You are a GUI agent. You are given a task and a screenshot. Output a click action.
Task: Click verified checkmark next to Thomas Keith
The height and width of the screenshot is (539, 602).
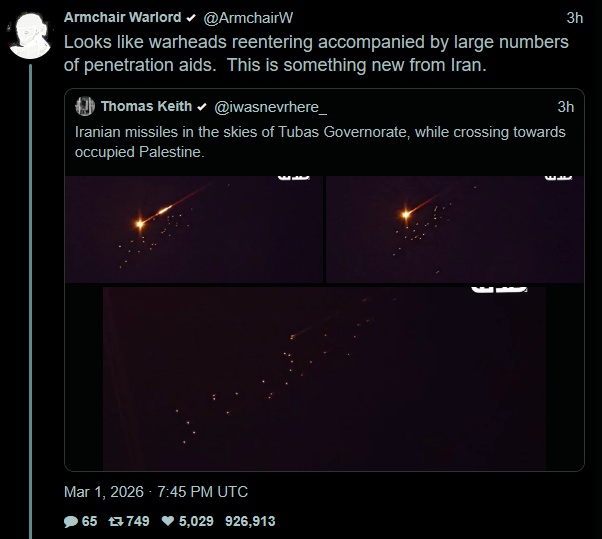pos(202,107)
